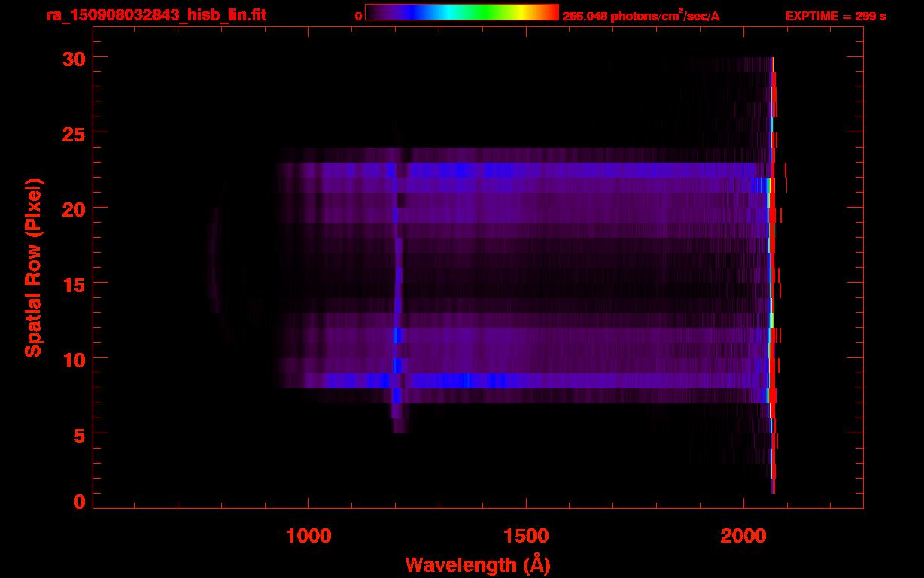This screenshot has height=578, width=924.
Task: Click the 1500 wavelength tick label
Action: (526, 536)
